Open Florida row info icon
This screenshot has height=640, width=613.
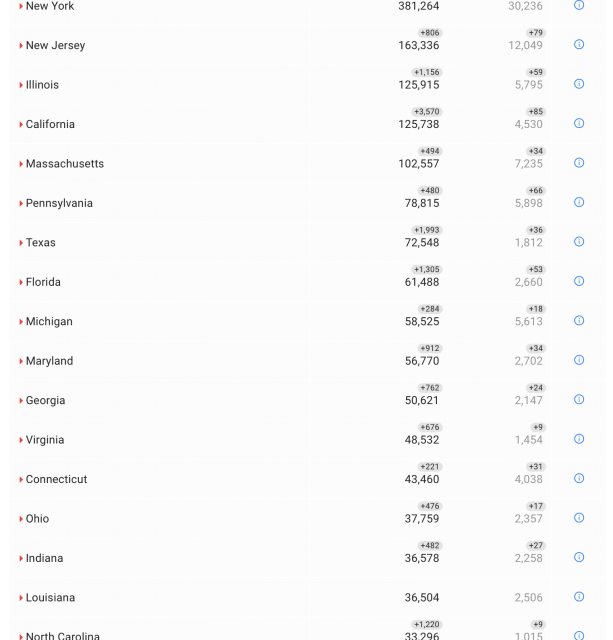point(579,281)
